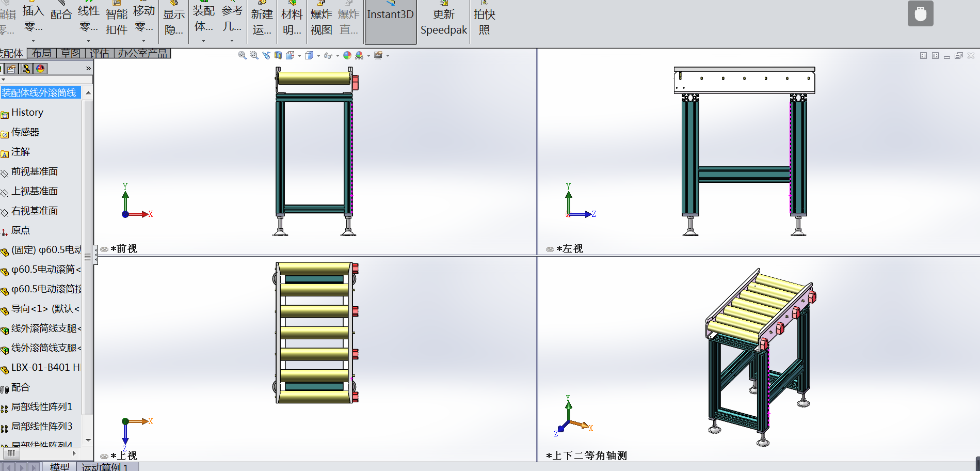
Task: Select the 上视基准面 plane
Action: [35, 191]
